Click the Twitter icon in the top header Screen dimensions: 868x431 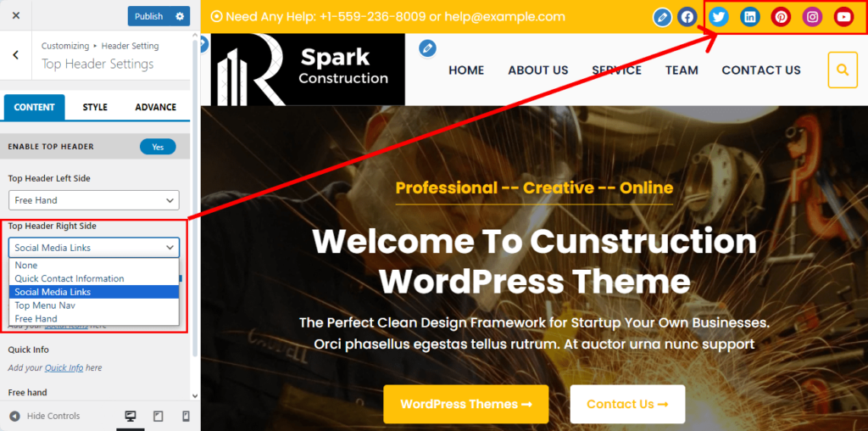pyautogui.click(x=719, y=17)
